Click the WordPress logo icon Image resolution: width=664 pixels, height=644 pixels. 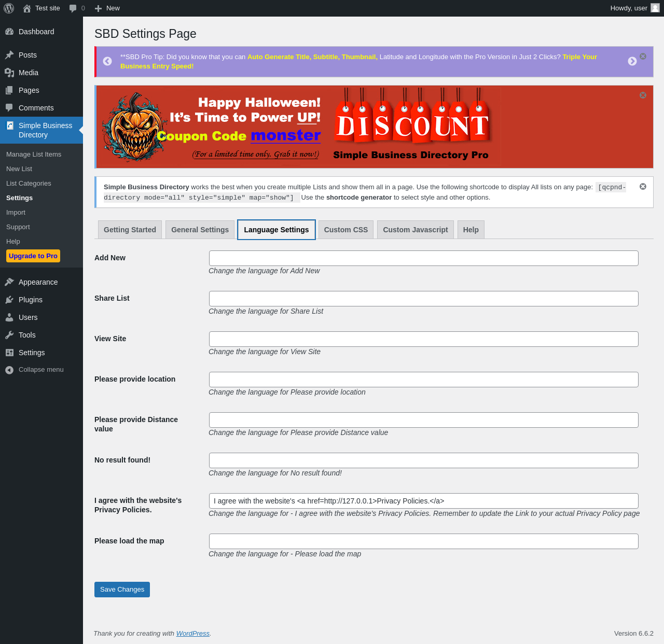tap(9, 8)
